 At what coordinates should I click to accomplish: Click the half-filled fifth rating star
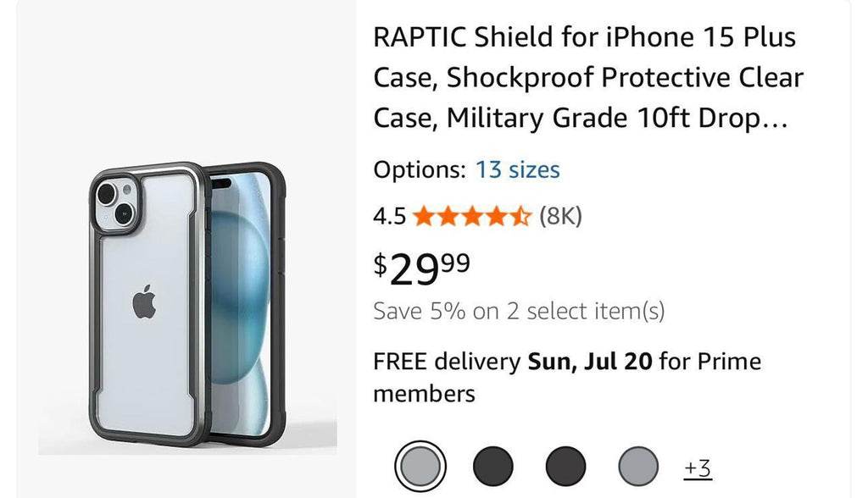[522, 217]
